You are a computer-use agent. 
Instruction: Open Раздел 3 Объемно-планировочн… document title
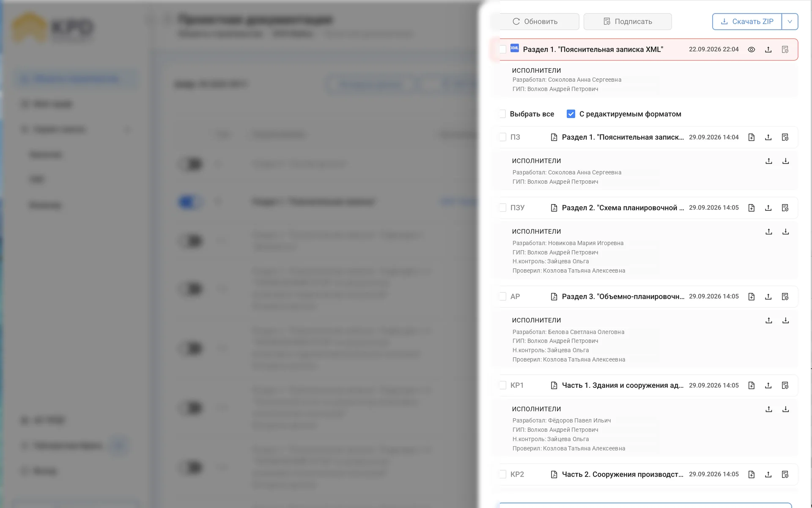[623, 297]
